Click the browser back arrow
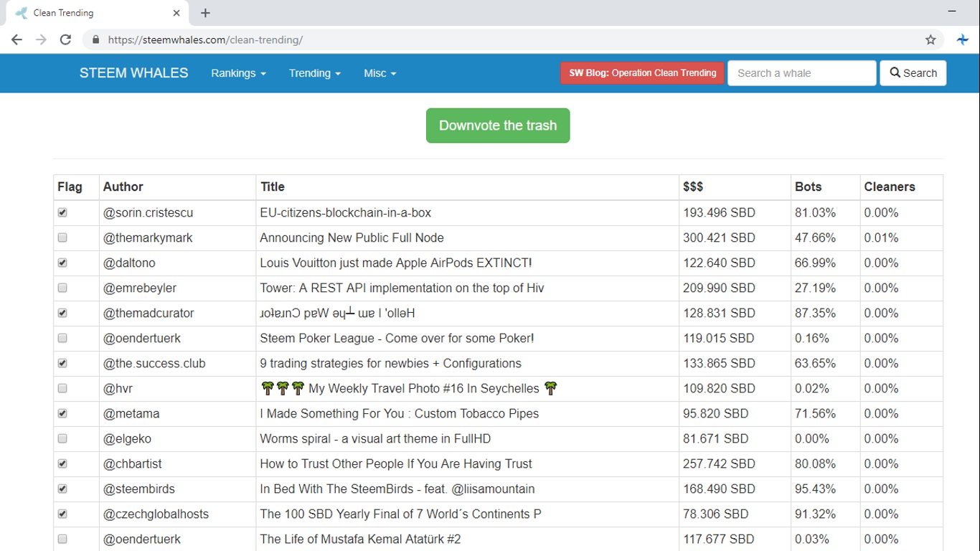The image size is (980, 551). [x=17, y=40]
